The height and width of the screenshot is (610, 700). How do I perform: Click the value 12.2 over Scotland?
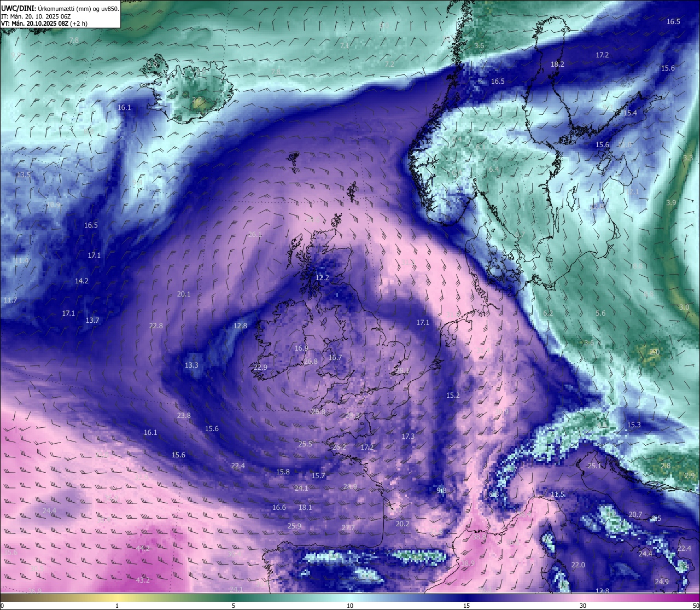click(x=323, y=277)
